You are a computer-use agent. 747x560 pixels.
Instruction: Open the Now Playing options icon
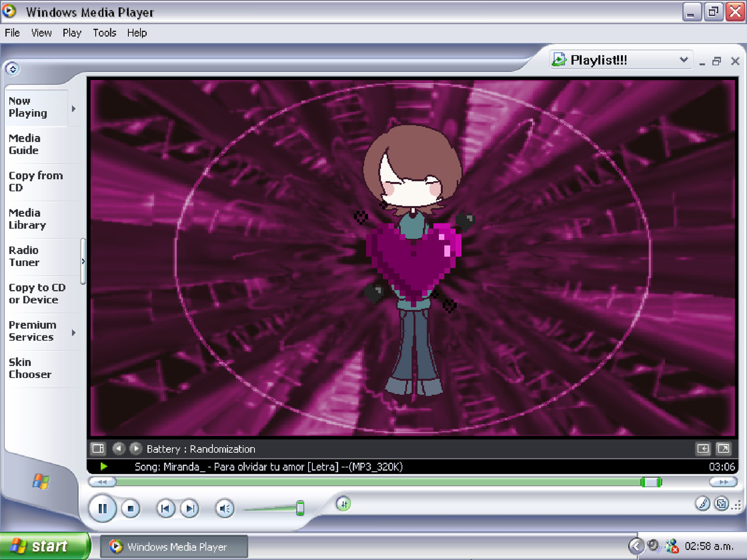(97, 449)
